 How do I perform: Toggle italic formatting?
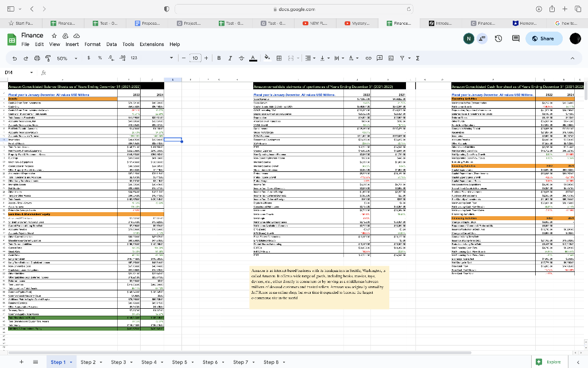(230, 57)
